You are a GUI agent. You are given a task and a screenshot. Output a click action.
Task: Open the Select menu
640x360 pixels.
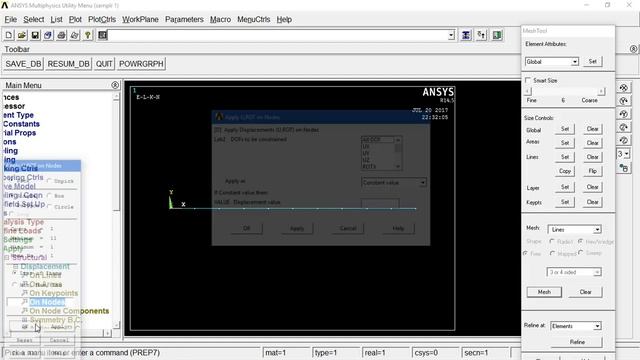[x=33, y=19]
